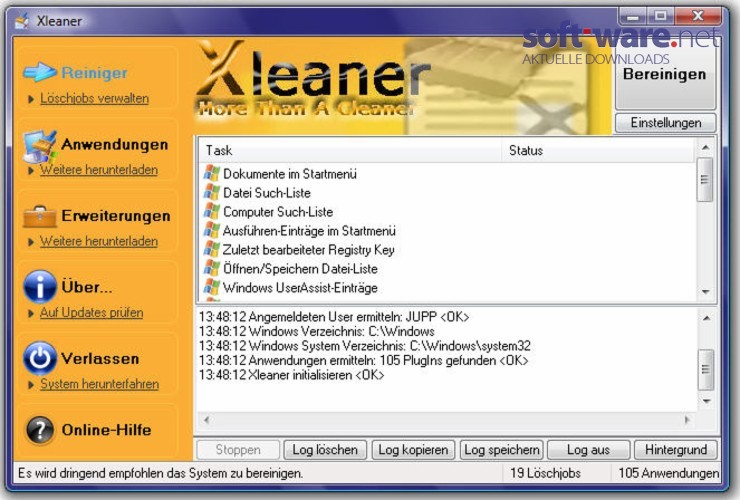Copy log using Log kopieren
740x500 pixels.
pyautogui.click(x=413, y=449)
